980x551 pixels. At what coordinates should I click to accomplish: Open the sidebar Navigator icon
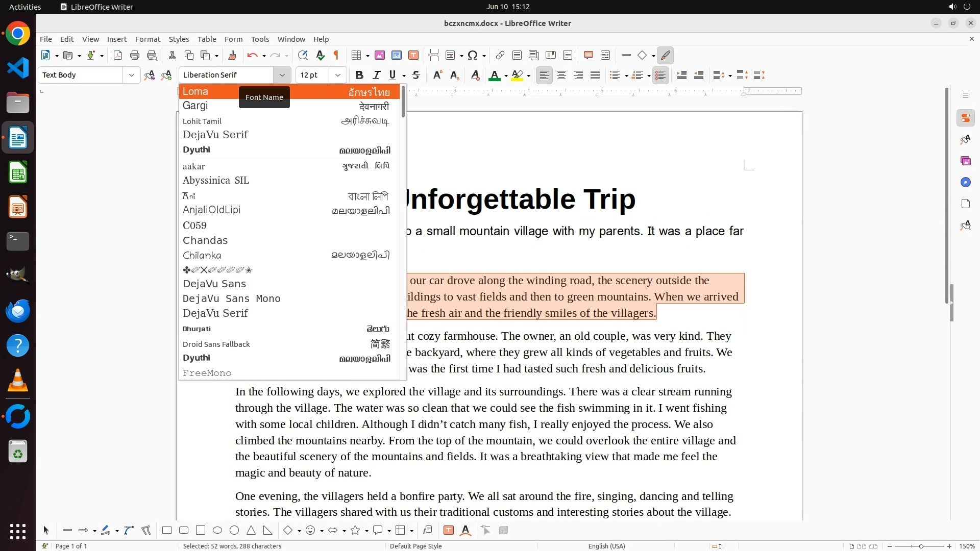(965, 182)
